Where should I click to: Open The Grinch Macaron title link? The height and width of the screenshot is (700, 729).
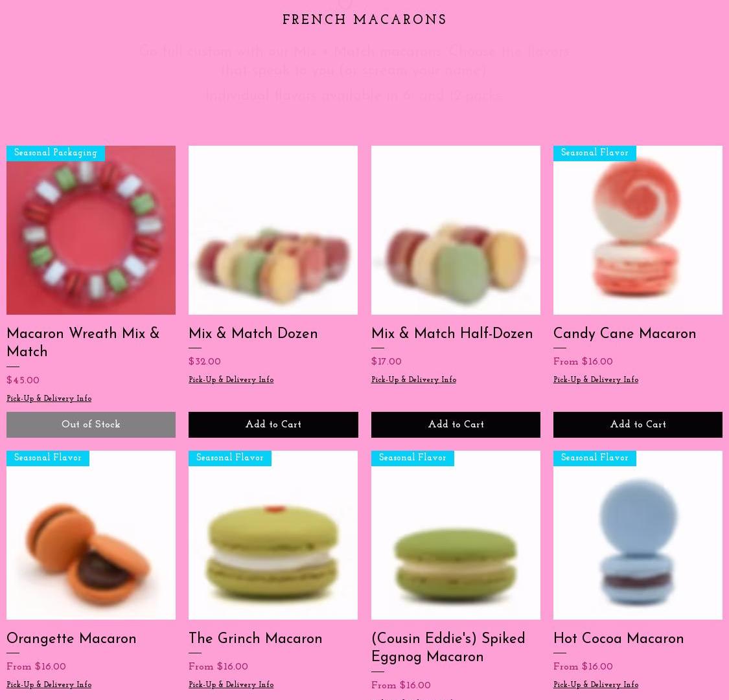click(x=255, y=638)
